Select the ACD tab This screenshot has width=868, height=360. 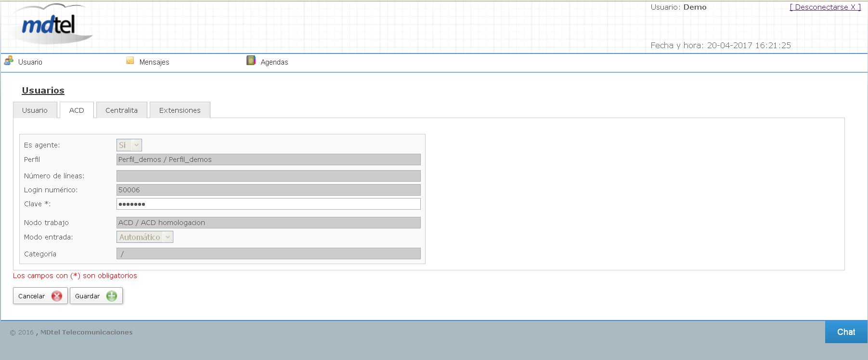click(77, 110)
